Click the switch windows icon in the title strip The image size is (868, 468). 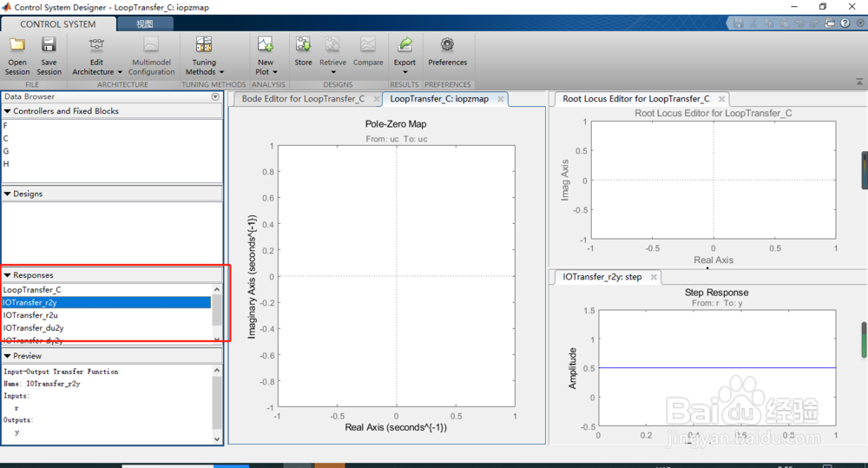829,23
